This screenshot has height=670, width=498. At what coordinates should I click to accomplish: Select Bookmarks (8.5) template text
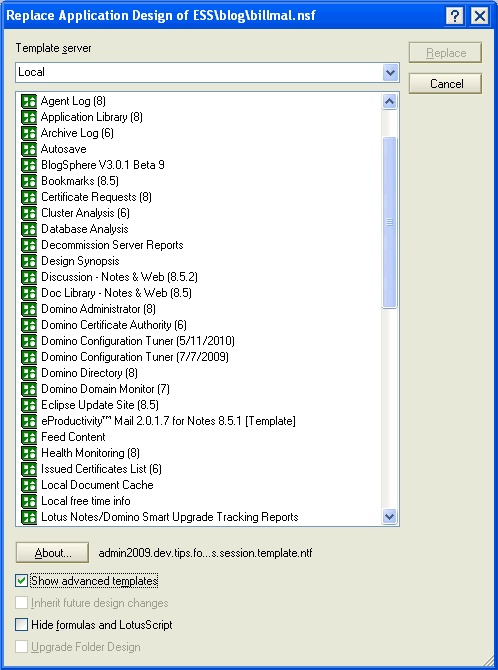tap(80, 181)
